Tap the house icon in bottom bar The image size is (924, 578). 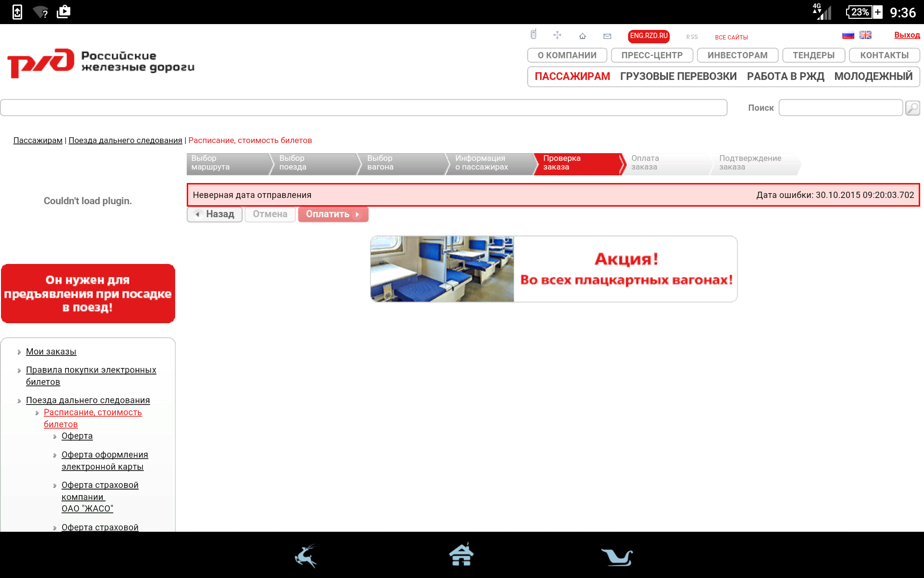point(461,555)
